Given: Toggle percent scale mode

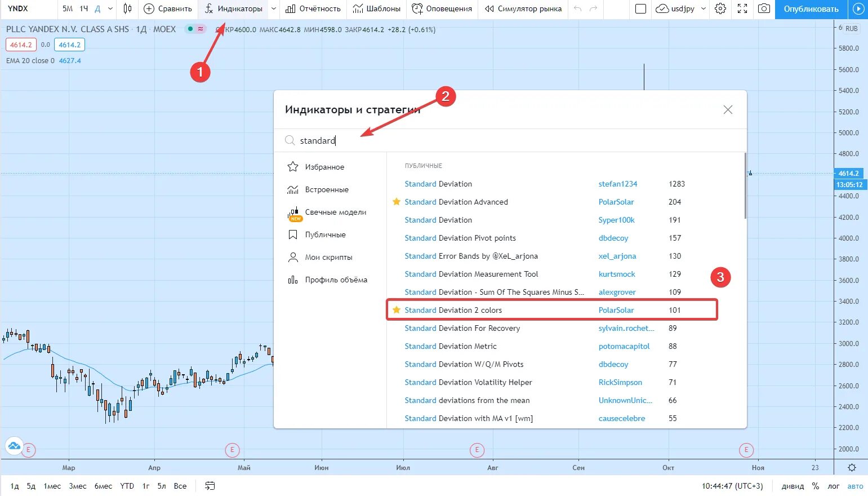Looking at the screenshot, I should [x=815, y=486].
